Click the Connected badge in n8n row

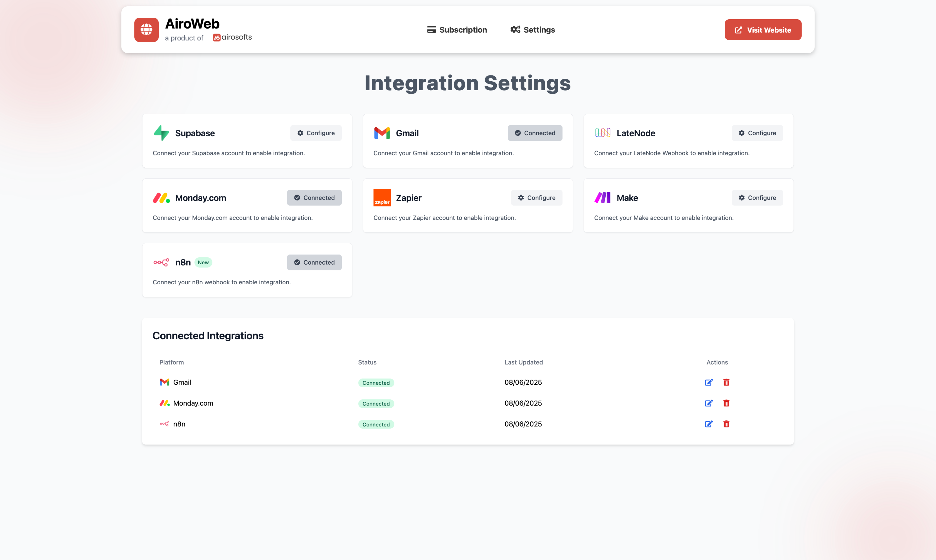pos(376,424)
